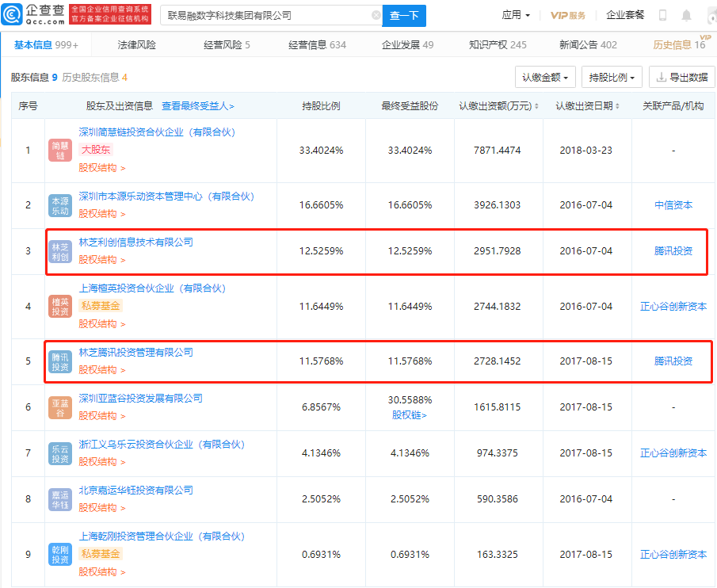Open the 北京嘉运华钰投资有限公司 shareholder link

(x=135, y=491)
